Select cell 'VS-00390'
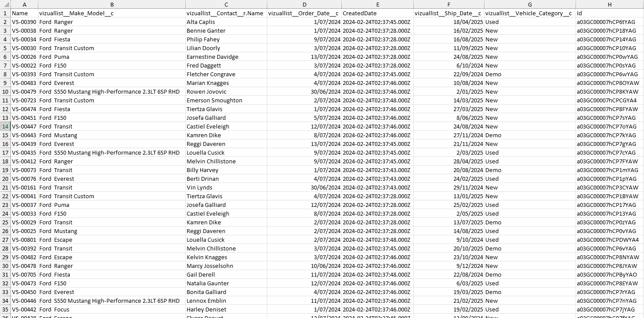The image size is (644, 318). pyautogui.click(x=24, y=22)
